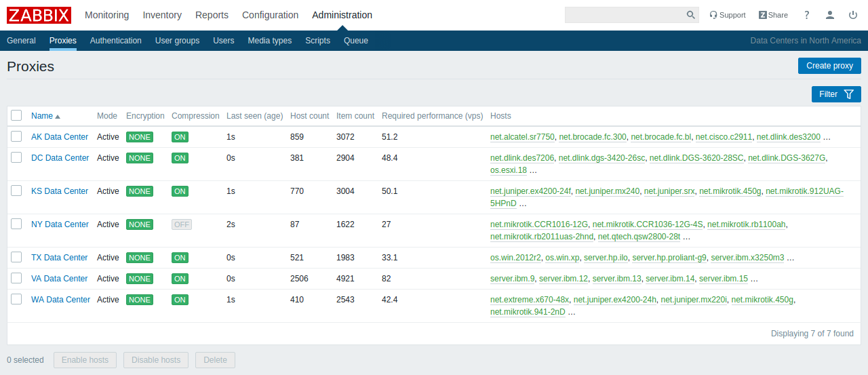Go to the Scripts submenu
The height and width of the screenshot is (375, 868).
(317, 41)
